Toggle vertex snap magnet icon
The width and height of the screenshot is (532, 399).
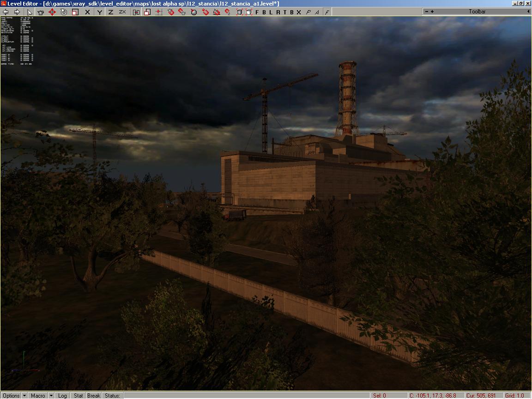click(x=205, y=12)
